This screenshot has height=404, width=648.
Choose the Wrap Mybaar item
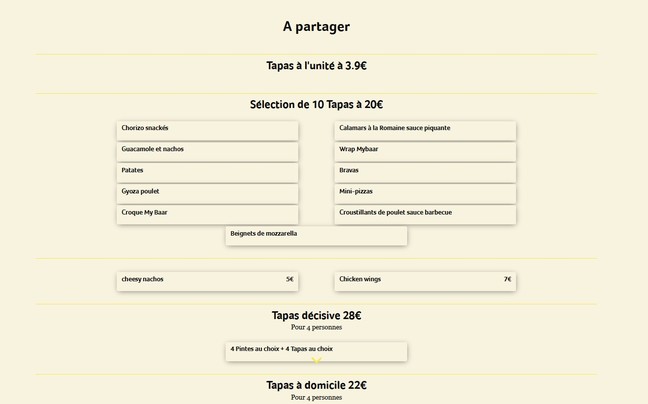[425, 151]
